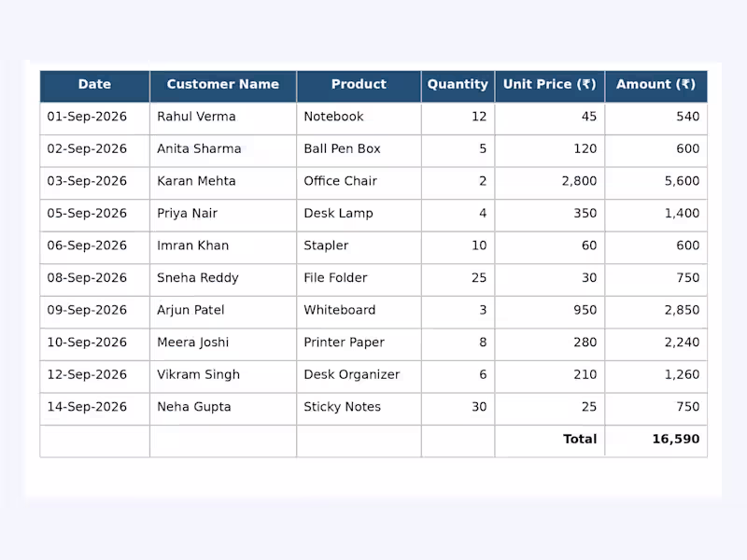Screen dimensions: 747x560
Task: Click the Product column header
Action: pos(359,86)
